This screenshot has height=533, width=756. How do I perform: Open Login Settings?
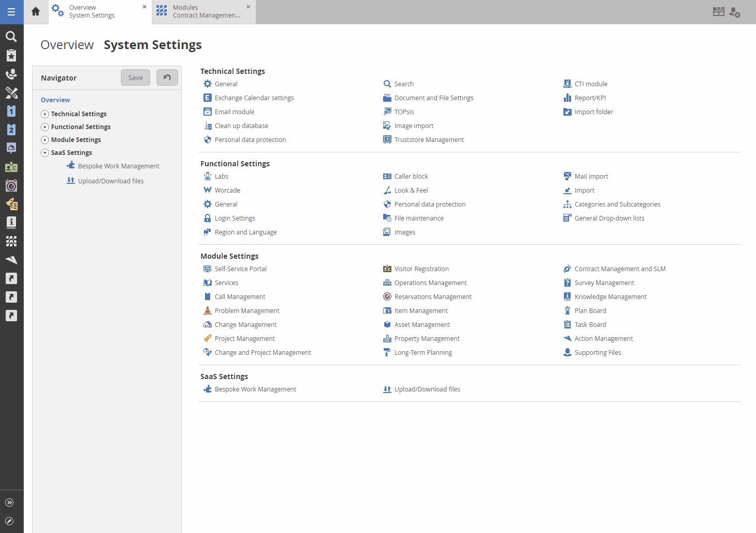229,218
